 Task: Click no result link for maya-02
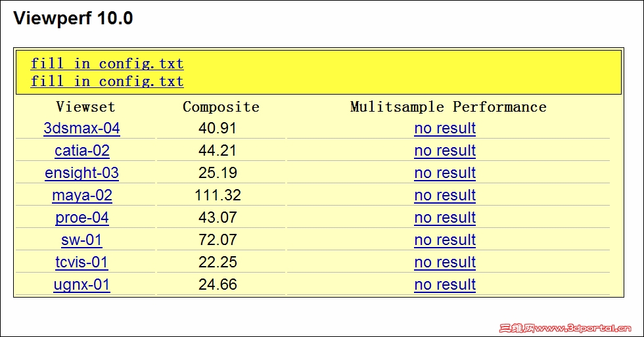coord(445,195)
